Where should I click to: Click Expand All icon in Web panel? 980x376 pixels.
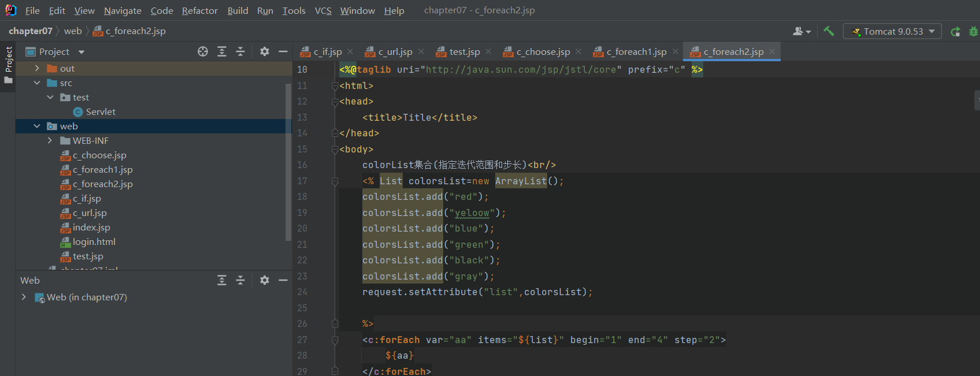pyautogui.click(x=222, y=280)
